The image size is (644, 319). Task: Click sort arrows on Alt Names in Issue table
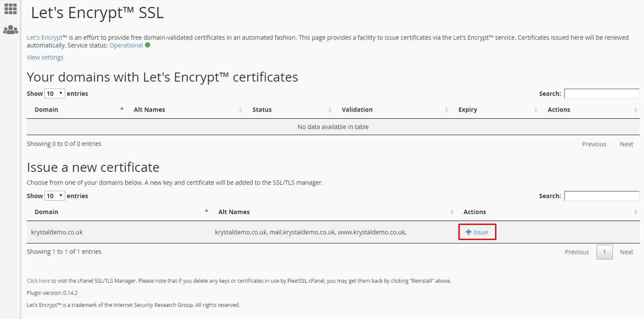coord(451,212)
